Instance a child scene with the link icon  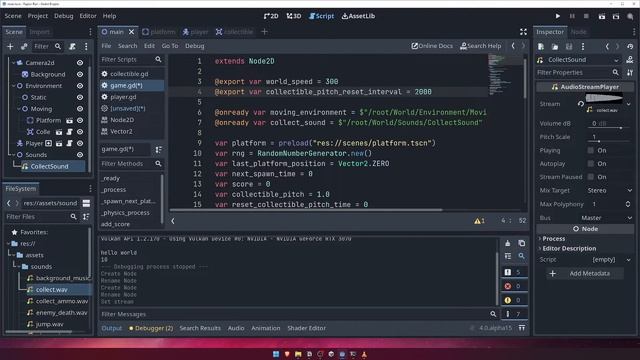(24, 47)
